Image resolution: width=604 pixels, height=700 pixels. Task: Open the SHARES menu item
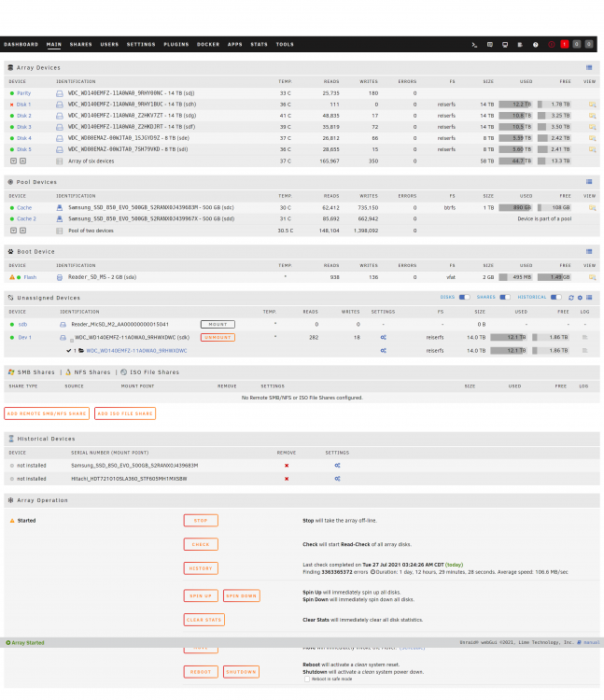tap(81, 45)
